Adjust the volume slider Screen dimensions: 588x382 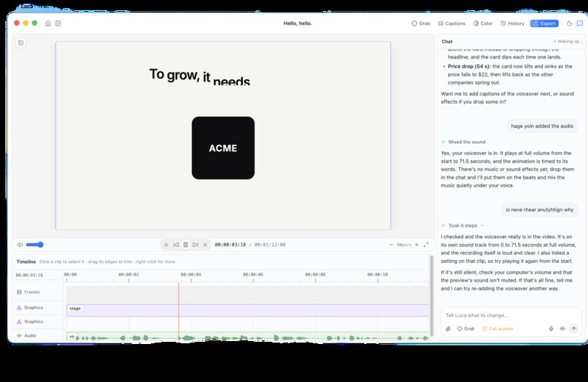pos(35,245)
